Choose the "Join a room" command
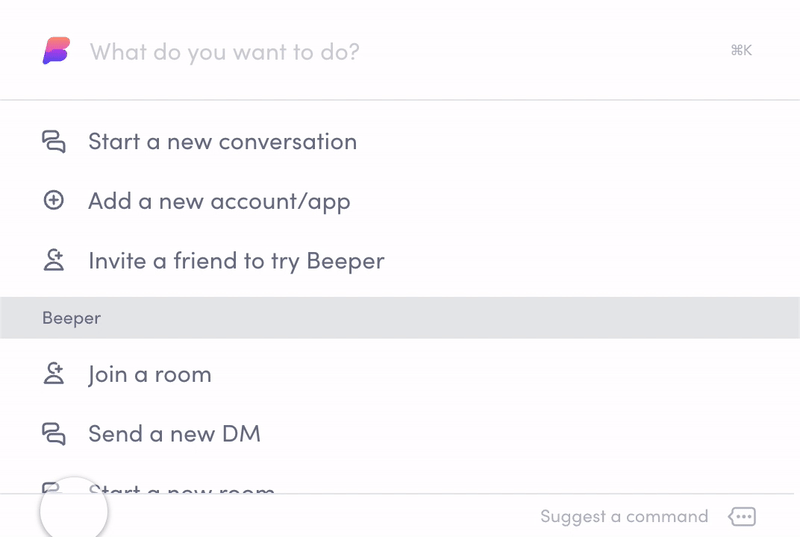Viewport: 800px width, 537px height. point(150,374)
